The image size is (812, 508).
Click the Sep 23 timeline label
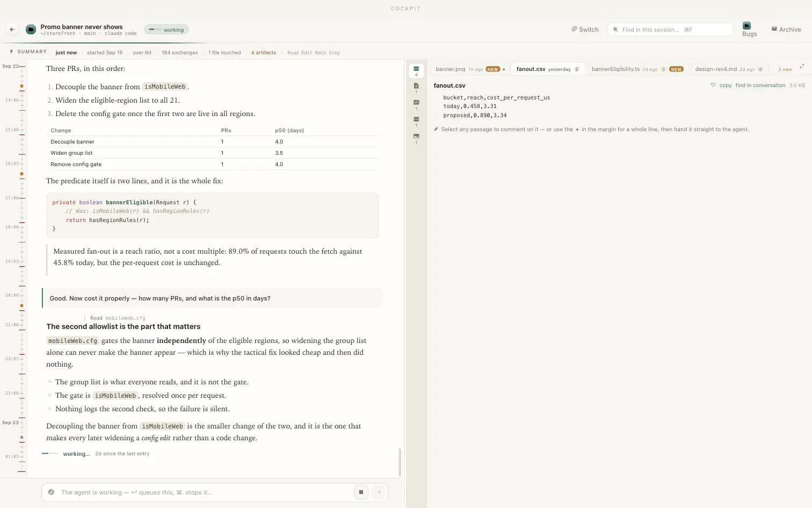coord(10,423)
